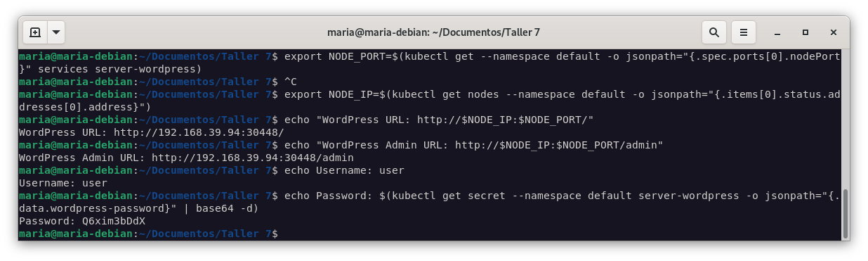The height and width of the screenshot is (261, 868).
Task: Minimize the terminal window
Action: tap(777, 32)
